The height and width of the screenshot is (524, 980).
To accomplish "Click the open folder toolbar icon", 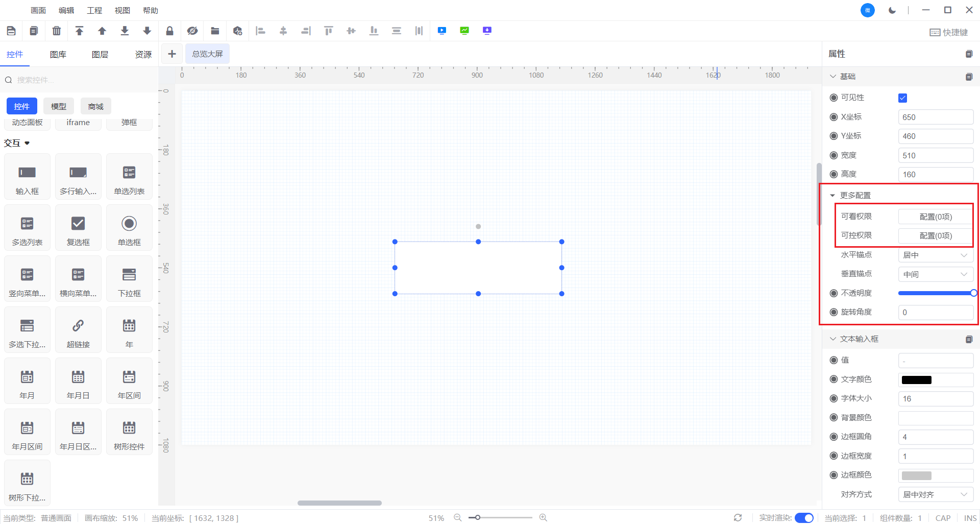I will pos(215,31).
